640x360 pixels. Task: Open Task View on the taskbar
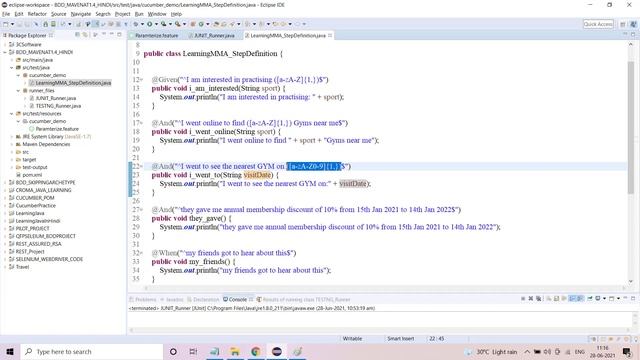193,351
